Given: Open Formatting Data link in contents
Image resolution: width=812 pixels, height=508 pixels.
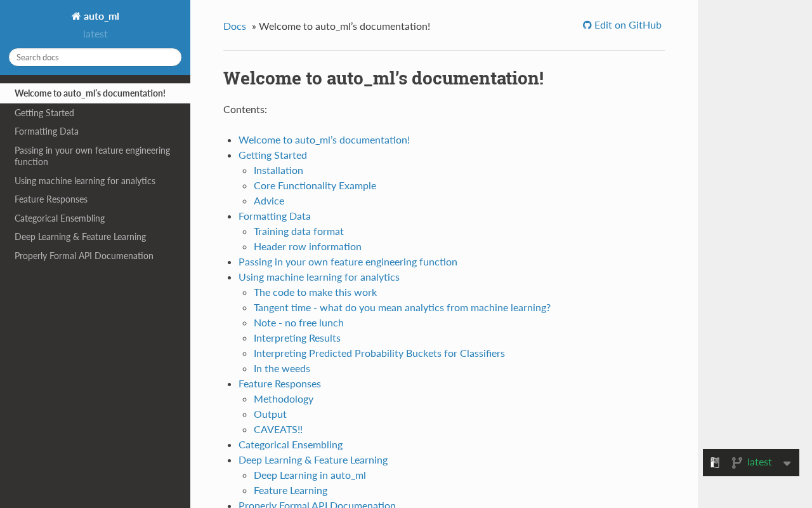Looking at the screenshot, I should pos(275,216).
